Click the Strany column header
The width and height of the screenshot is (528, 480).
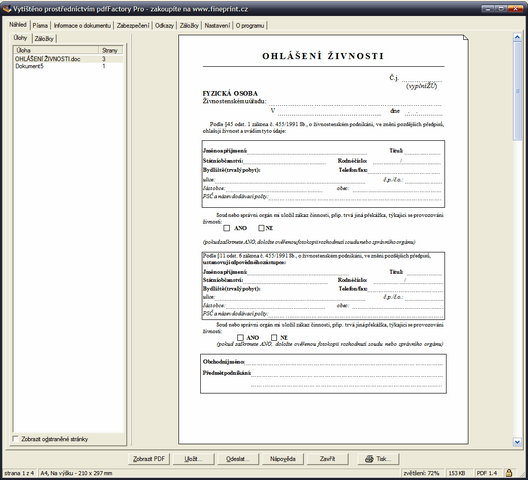pyautogui.click(x=110, y=50)
